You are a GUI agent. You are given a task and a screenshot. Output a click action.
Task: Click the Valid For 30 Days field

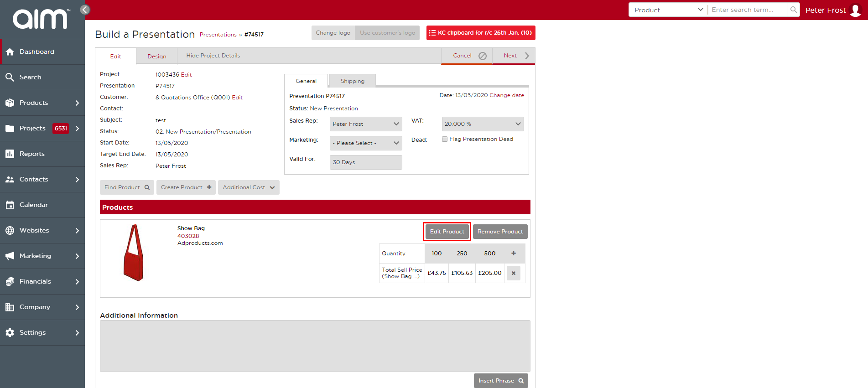[x=366, y=162]
